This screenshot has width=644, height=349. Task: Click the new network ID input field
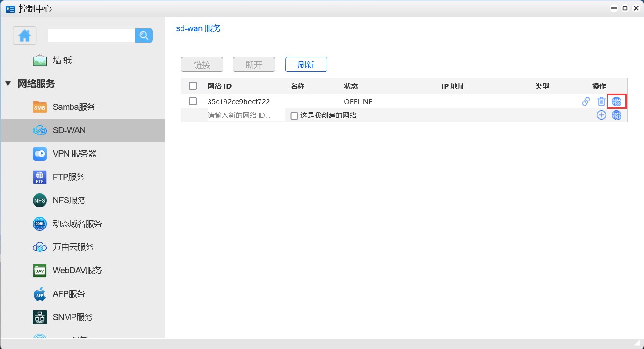(239, 115)
